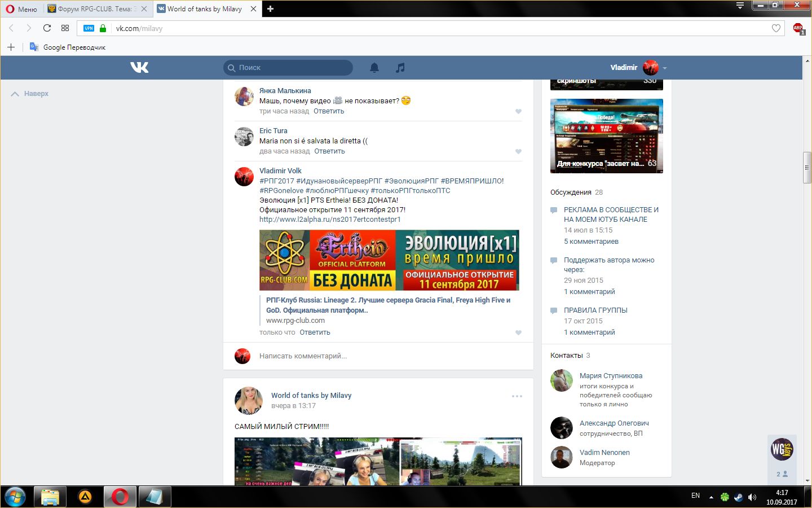The height and width of the screenshot is (508, 812).
Task: Open discussion Поддержать автора можно через
Action: (609, 265)
